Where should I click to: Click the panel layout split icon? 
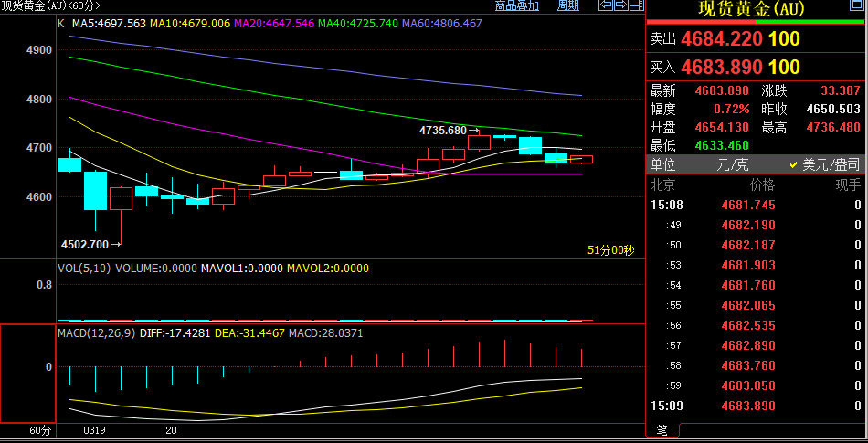(x=637, y=5)
